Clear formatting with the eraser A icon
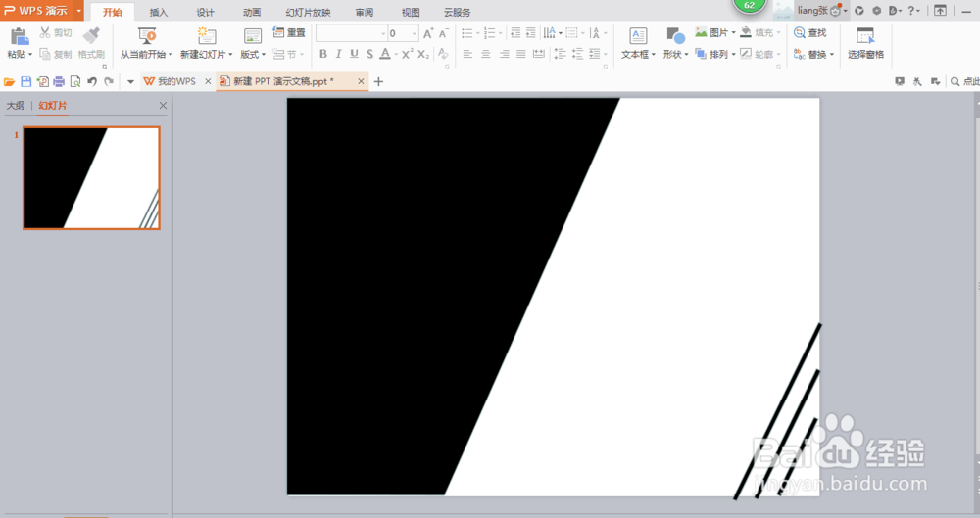The width and height of the screenshot is (980, 518). pos(443,55)
